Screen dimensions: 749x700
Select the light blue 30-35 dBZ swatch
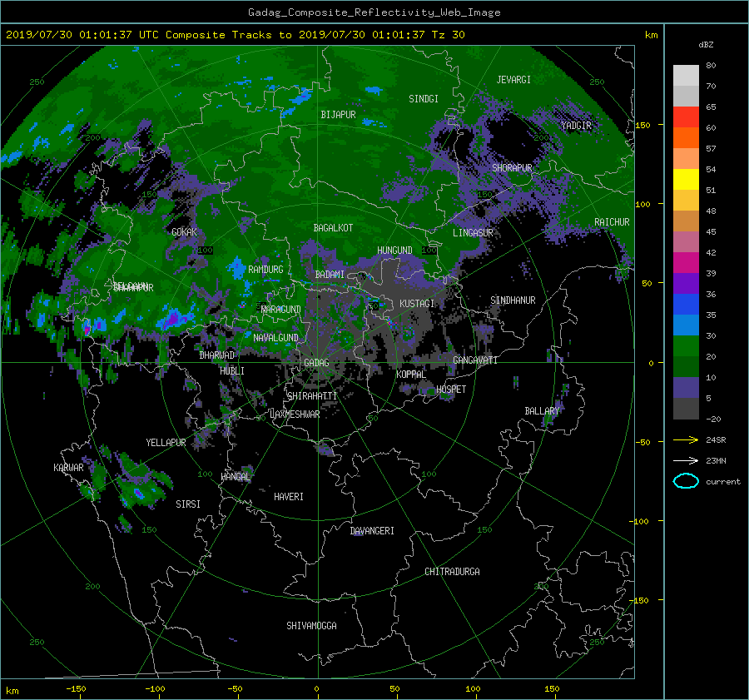point(686,325)
